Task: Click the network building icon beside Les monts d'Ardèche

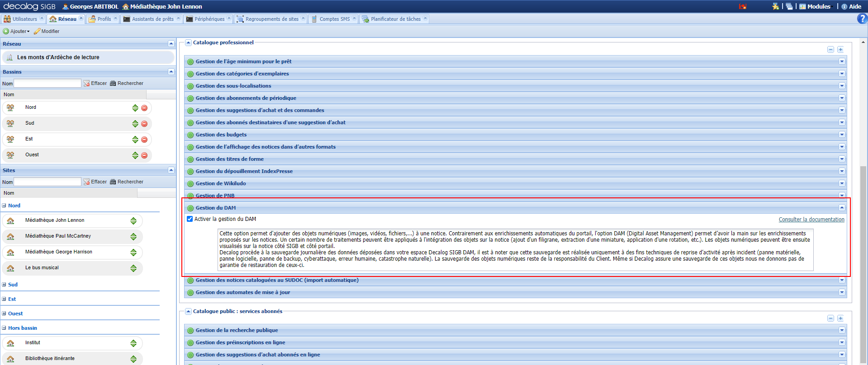Action: tap(9, 57)
